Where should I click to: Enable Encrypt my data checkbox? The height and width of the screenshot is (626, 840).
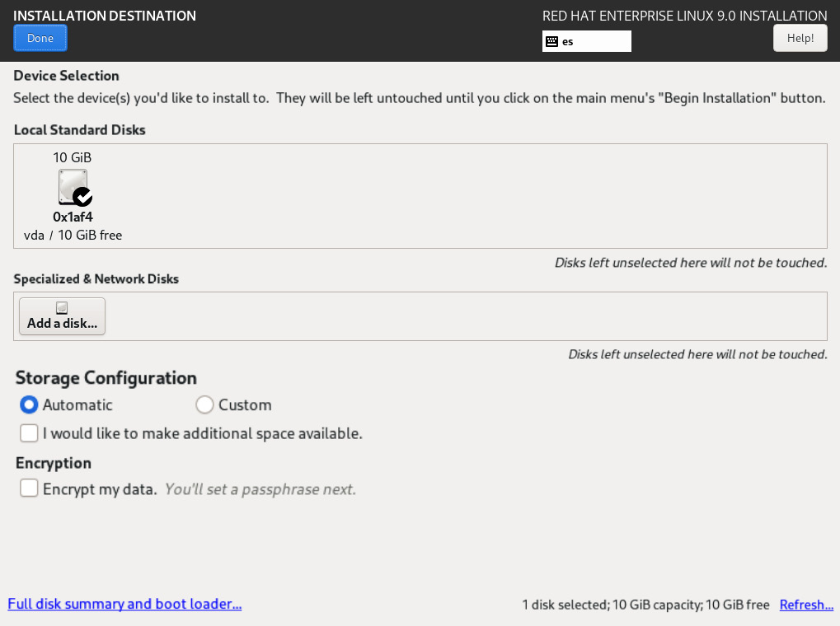[x=29, y=488]
